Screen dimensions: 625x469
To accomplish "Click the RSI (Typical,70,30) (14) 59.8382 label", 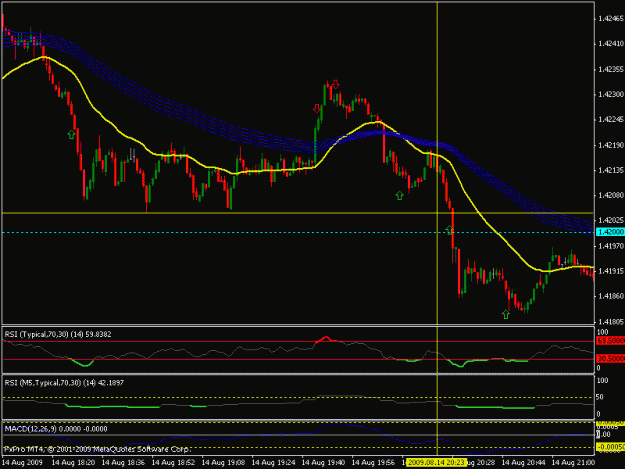I will click(x=58, y=334).
